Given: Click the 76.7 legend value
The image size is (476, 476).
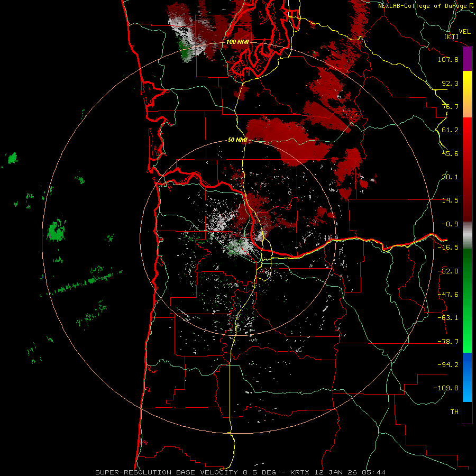Looking at the screenshot, I should click(450, 106).
